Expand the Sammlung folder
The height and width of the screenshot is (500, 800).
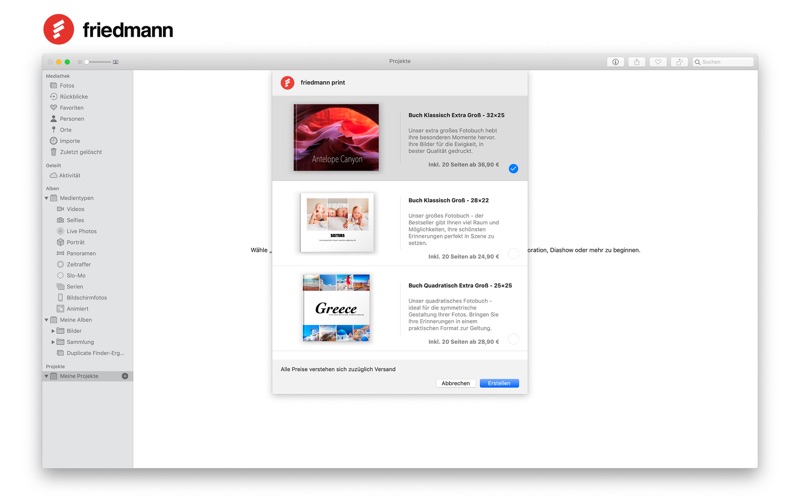click(x=53, y=342)
